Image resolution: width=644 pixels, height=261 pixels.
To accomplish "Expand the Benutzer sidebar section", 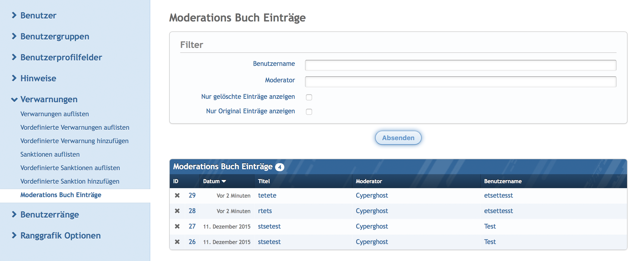I will 38,15.
